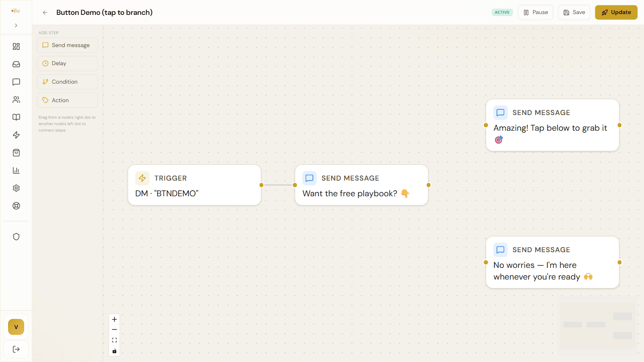644x362 pixels.
Task: Click message icon in 'Want the free playbook?' node
Action: (310, 178)
